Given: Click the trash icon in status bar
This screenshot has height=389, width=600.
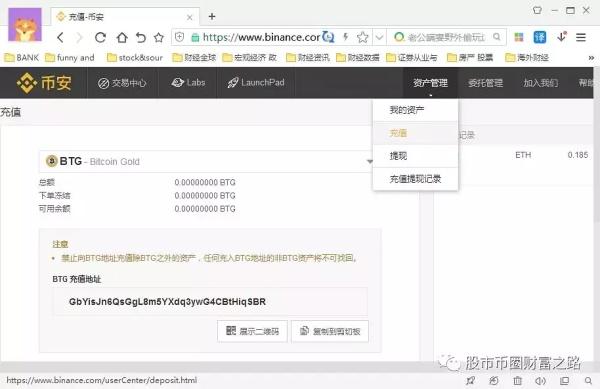Looking at the screenshot, I should [517, 380].
